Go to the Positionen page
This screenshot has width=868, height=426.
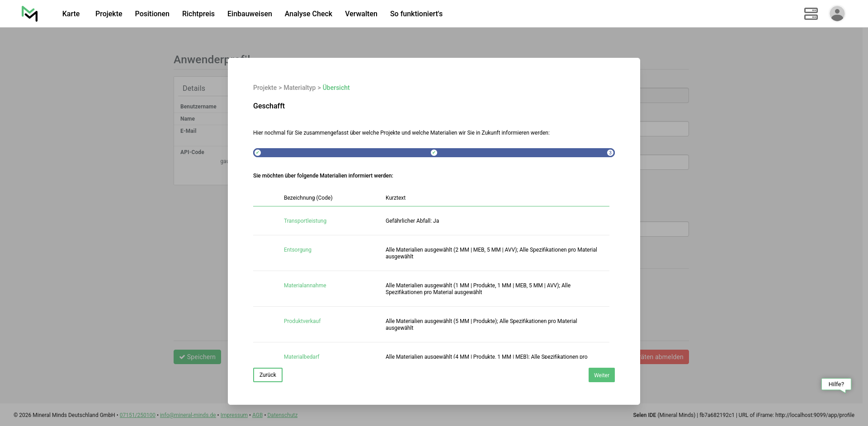(x=152, y=14)
